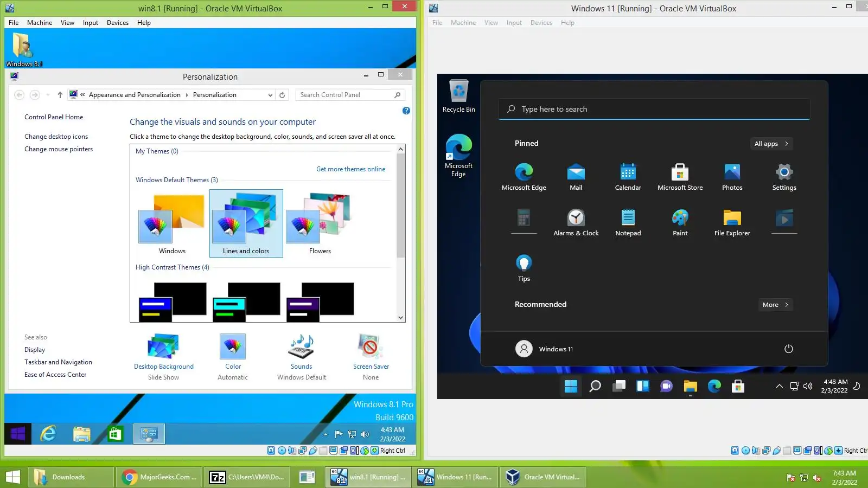Image resolution: width=868 pixels, height=488 pixels.
Task: Open Control Panel Home link
Action: coord(54,117)
